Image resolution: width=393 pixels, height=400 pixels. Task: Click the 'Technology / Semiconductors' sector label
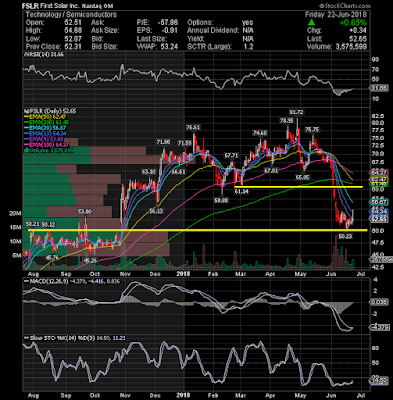[71, 15]
